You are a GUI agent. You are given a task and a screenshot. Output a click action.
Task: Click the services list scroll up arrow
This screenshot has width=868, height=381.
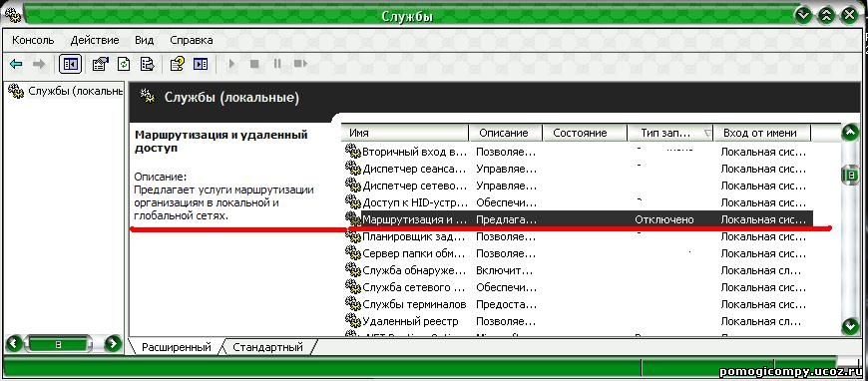pyautogui.click(x=850, y=133)
